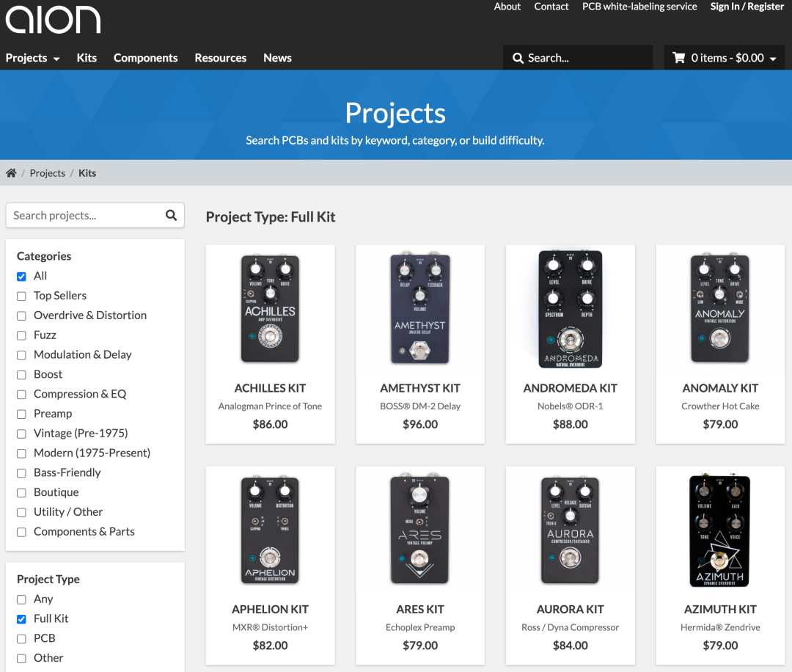
Task: Click the $96.00 Amethyst price
Action: 420,425
